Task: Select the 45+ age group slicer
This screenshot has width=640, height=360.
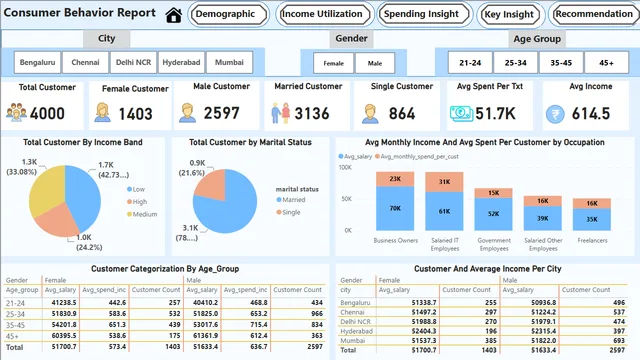Action: [x=606, y=63]
